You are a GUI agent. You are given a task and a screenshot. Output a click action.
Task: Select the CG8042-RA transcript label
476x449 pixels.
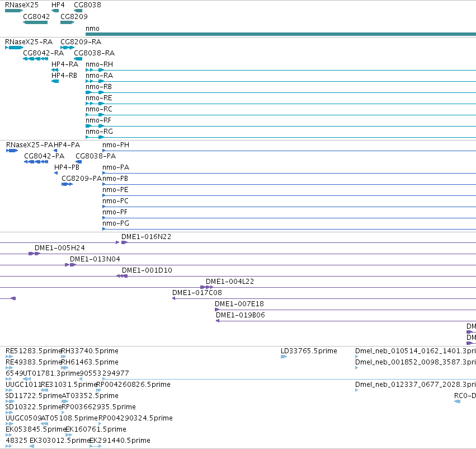coord(44,53)
